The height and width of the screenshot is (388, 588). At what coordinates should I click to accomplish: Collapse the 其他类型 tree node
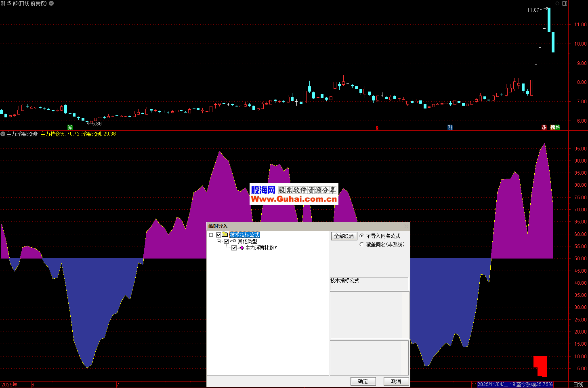click(218, 242)
